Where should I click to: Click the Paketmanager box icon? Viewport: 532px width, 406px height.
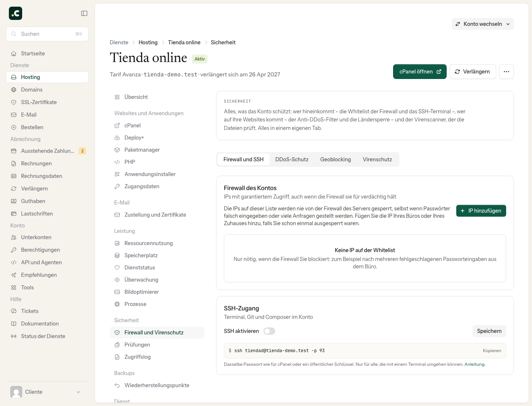[117, 150]
